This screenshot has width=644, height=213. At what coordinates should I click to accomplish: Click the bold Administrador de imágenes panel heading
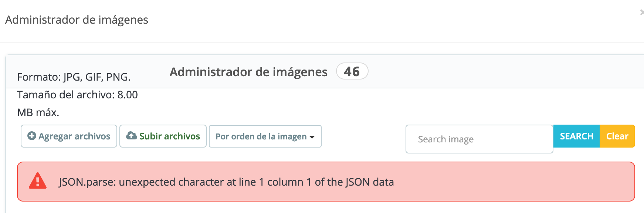click(x=248, y=72)
